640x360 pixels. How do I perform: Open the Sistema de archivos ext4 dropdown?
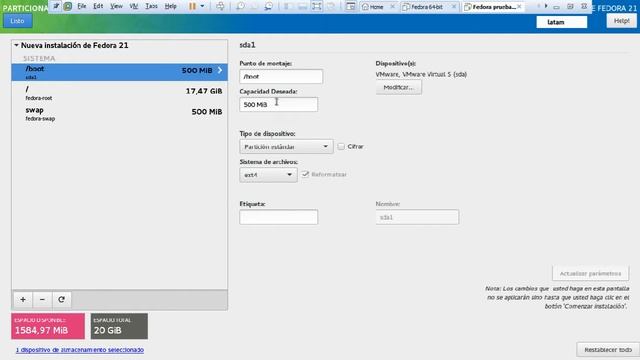[268, 175]
